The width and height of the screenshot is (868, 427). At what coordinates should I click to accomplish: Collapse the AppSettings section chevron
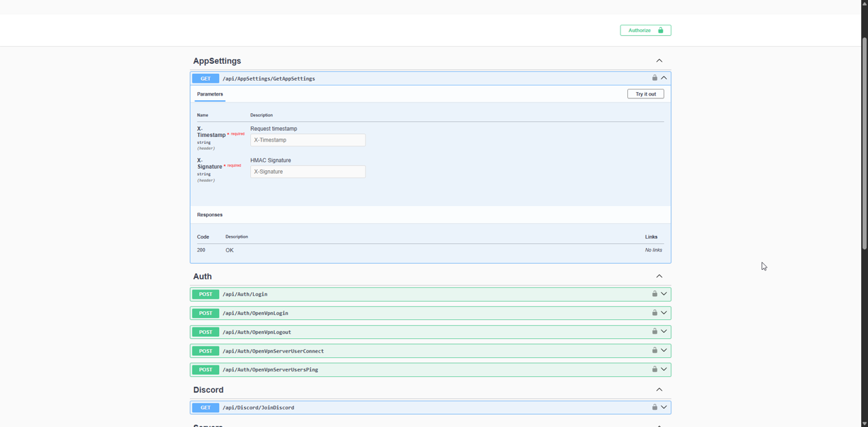[659, 61]
